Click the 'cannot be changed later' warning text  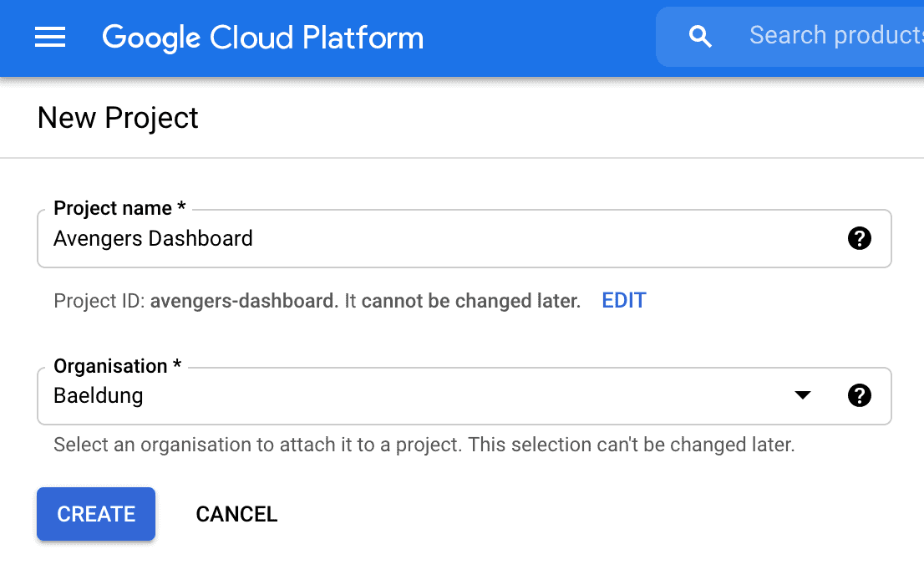click(470, 301)
